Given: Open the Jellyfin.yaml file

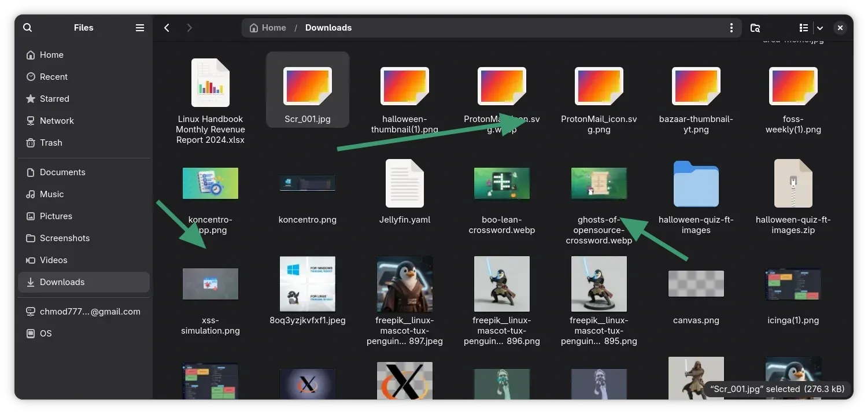Looking at the screenshot, I should pos(404,184).
